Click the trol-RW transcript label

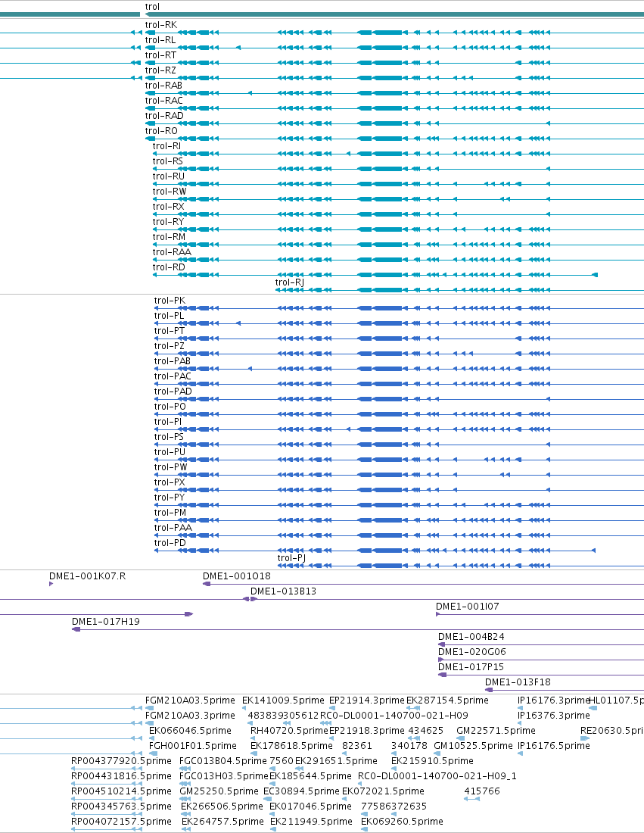click(170, 192)
